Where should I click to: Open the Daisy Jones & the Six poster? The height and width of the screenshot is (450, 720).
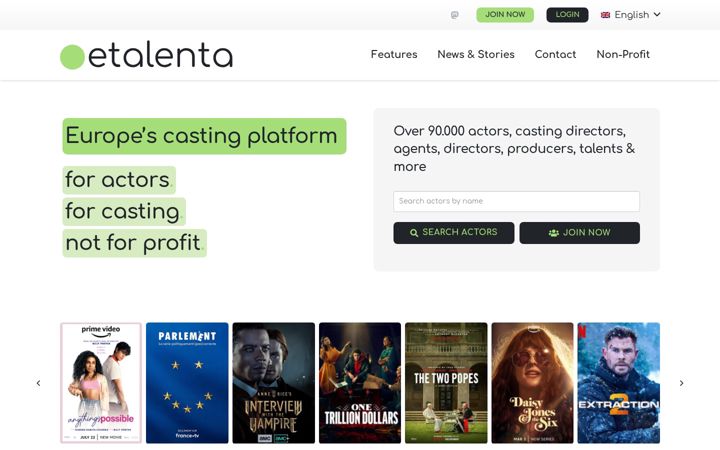tap(533, 383)
